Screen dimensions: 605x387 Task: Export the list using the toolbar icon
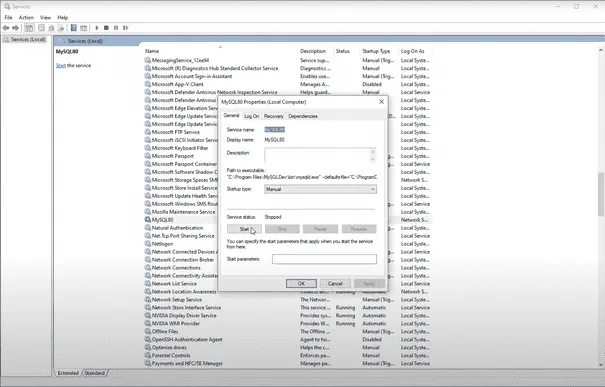(x=61, y=28)
